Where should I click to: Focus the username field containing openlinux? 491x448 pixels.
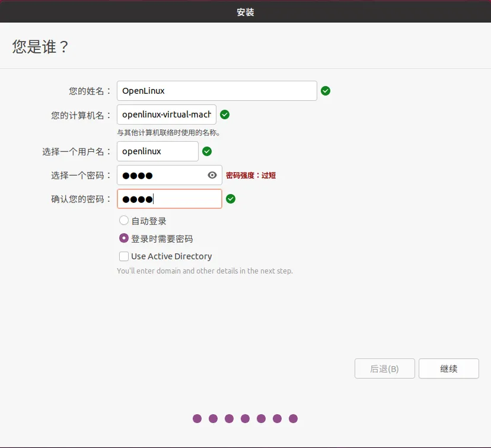tap(158, 151)
